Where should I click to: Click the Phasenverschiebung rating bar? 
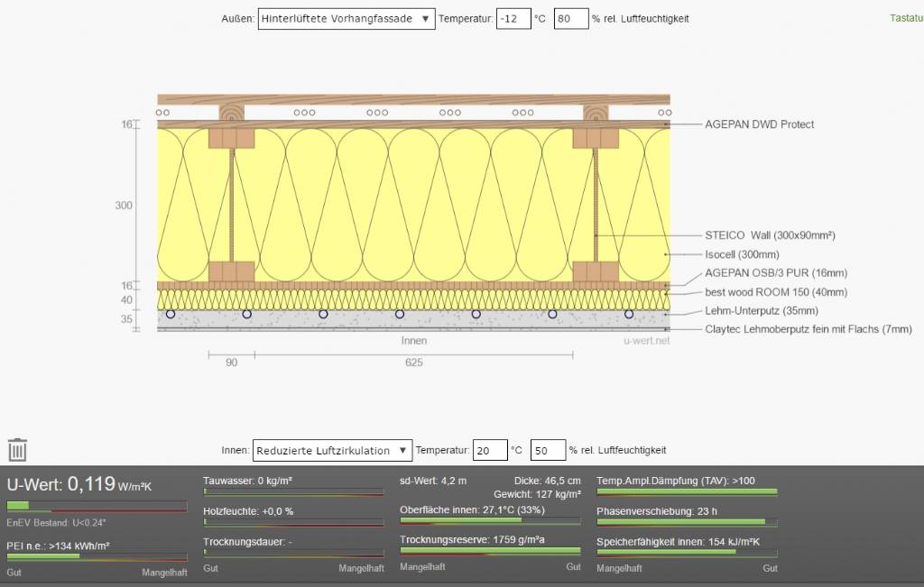tap(686, 521)
